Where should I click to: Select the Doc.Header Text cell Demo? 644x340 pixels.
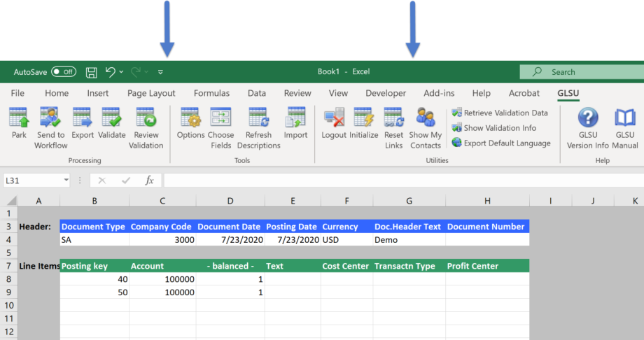coord(409,240)
